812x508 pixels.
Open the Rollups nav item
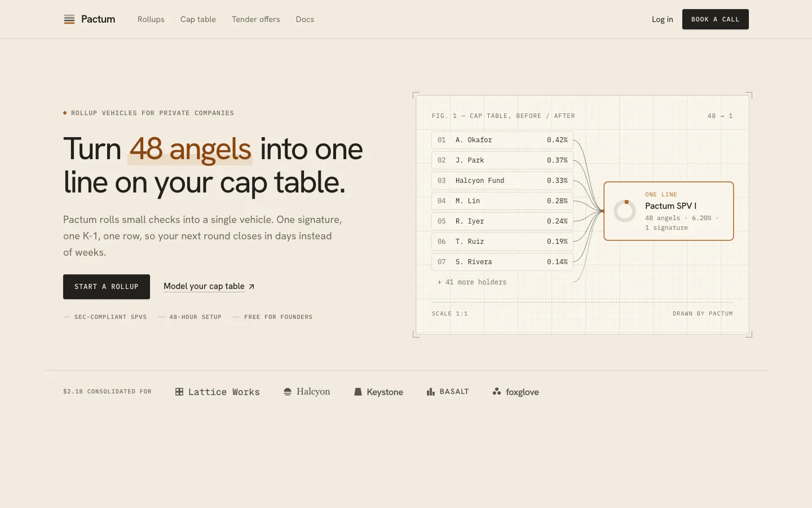151,19
